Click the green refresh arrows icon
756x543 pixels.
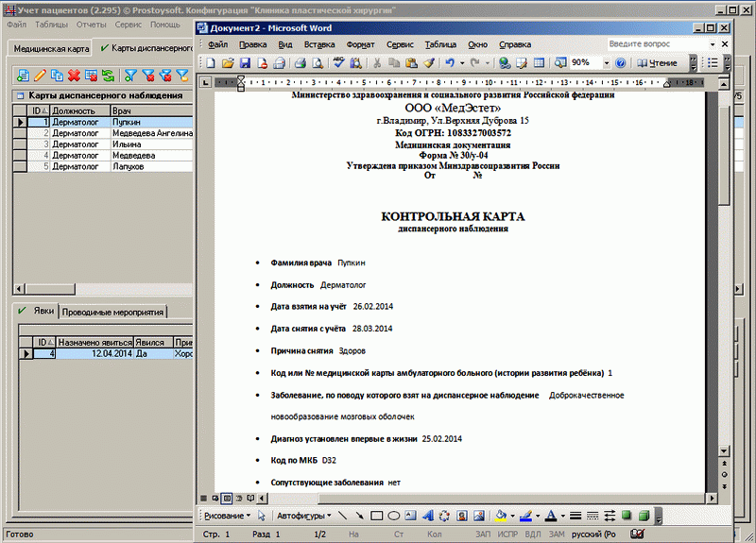108,76
